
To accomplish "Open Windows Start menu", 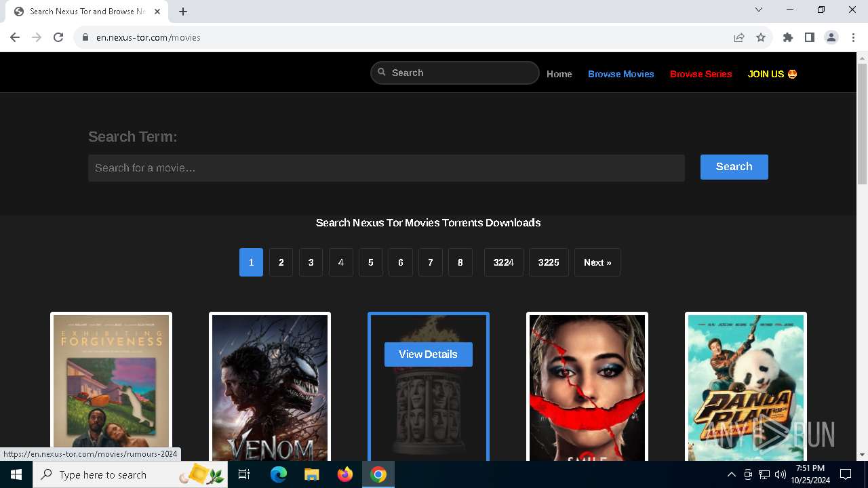I will (x=16, y=474).
